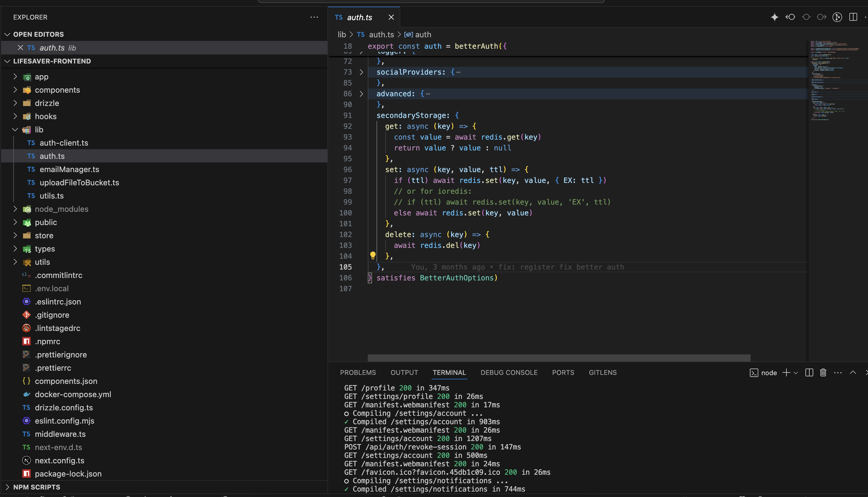The image size is (868, 497).
Task: Open the .npmrc file
Action: (x=164, y=341)
